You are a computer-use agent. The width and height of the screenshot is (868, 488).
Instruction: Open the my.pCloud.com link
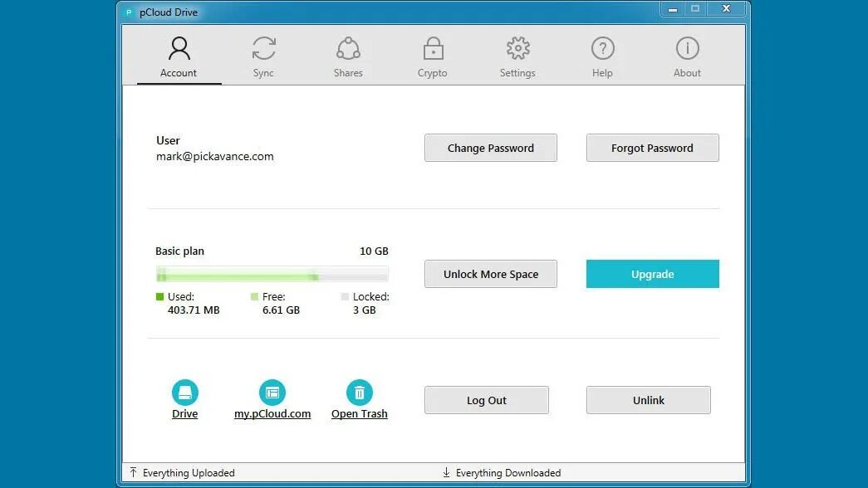272,414
